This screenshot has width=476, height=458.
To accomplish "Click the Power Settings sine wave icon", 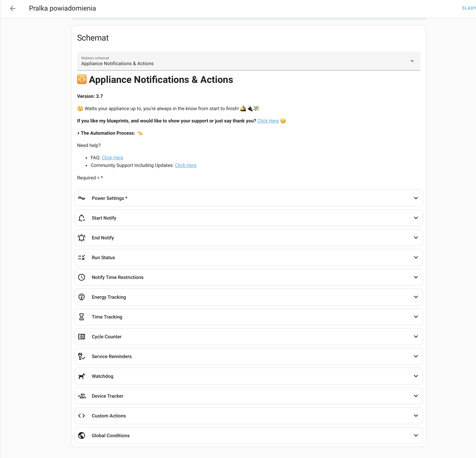I will coord(82,198).
